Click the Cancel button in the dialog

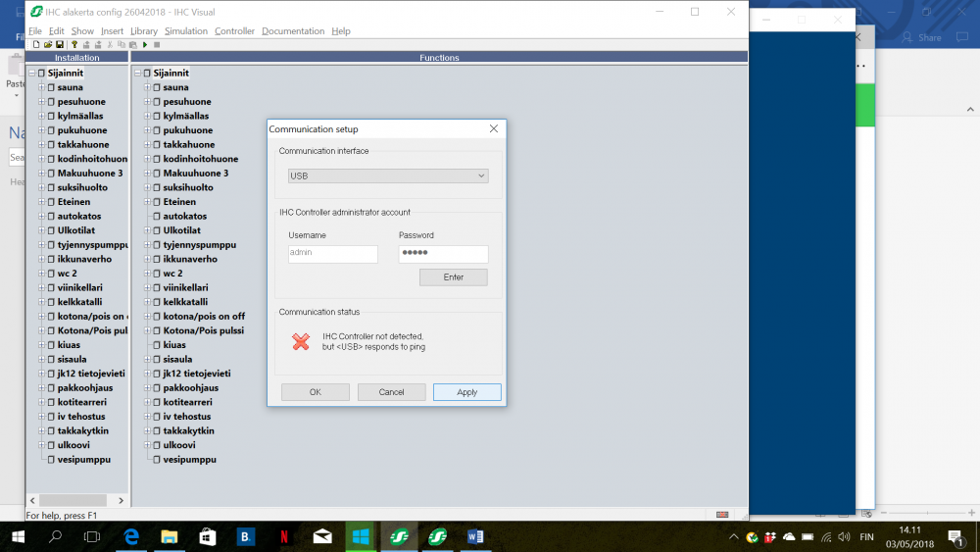click(391, 392)
